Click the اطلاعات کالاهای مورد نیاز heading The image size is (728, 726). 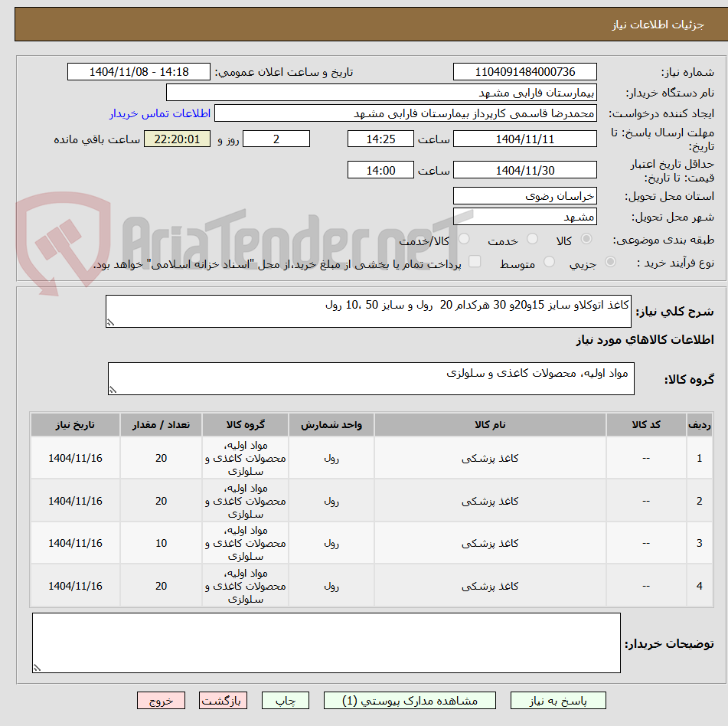[645, 339]
